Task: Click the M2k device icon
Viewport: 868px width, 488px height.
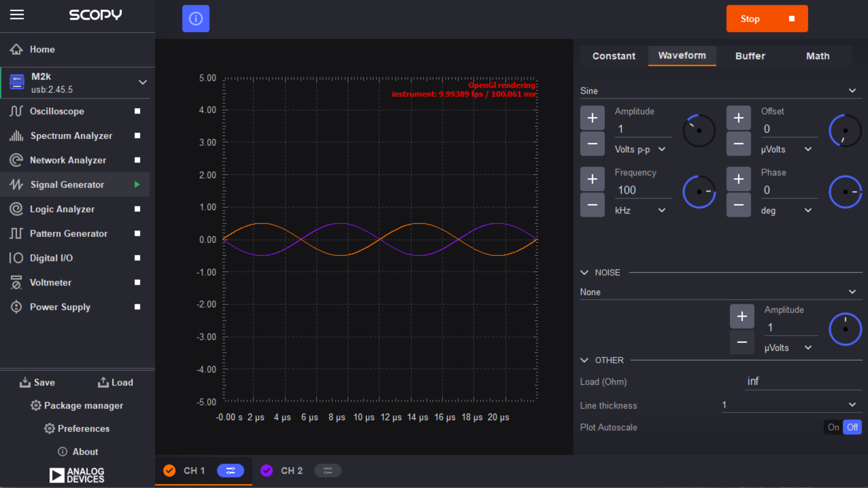Action: (x=17, y=82)
